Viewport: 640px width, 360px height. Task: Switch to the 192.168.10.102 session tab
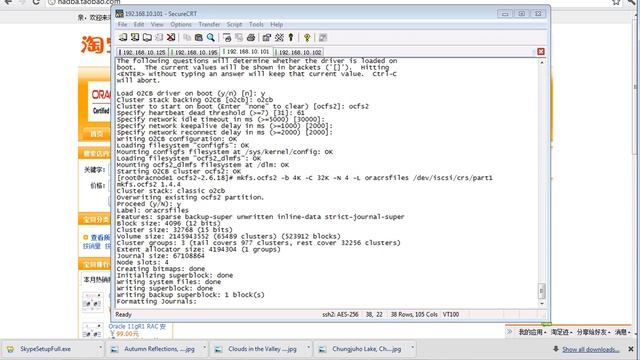coord(299,52)
